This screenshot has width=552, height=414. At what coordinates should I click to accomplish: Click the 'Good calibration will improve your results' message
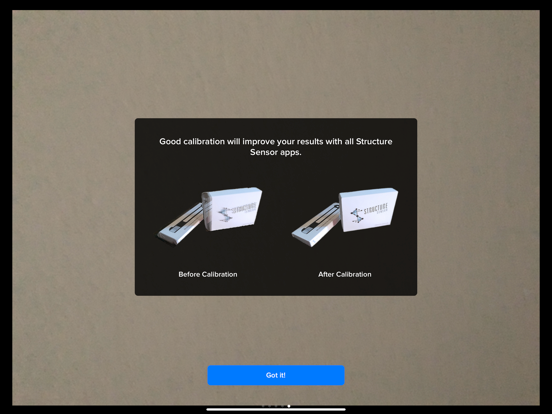[x=276, y=147]
